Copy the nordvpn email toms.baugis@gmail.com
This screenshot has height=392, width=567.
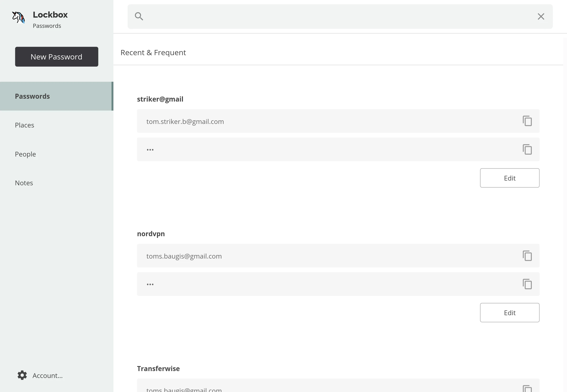(527, 256)
